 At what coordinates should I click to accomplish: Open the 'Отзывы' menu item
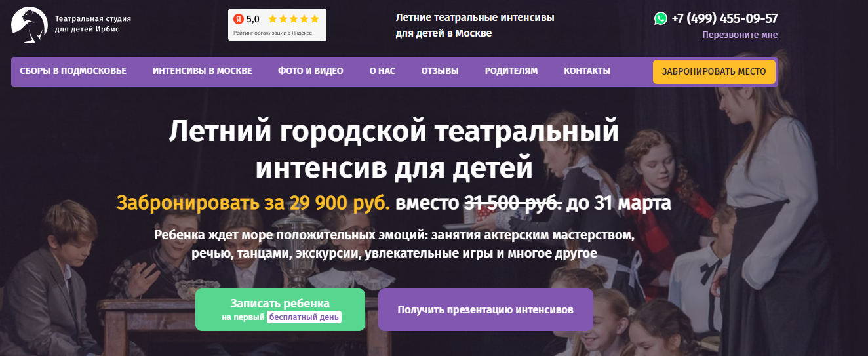[440, 71]
